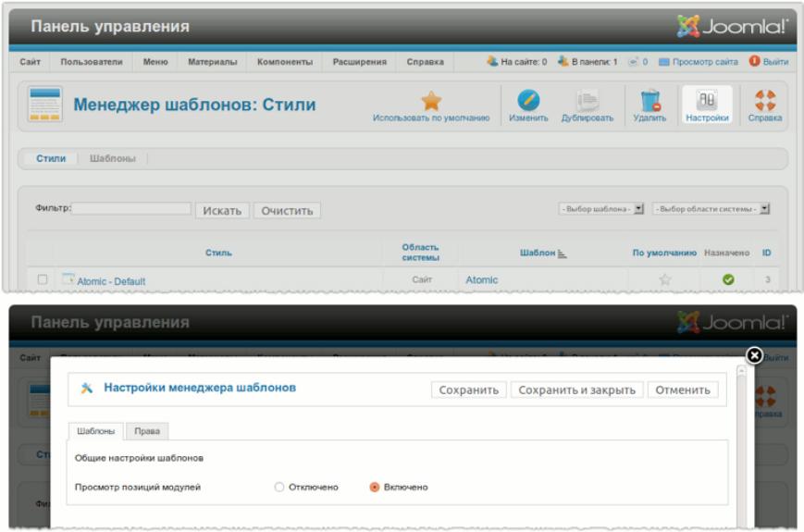804x532 pixels.
Task: Select the Шаблоны tab in settings dialog
Action: (96, 431)
